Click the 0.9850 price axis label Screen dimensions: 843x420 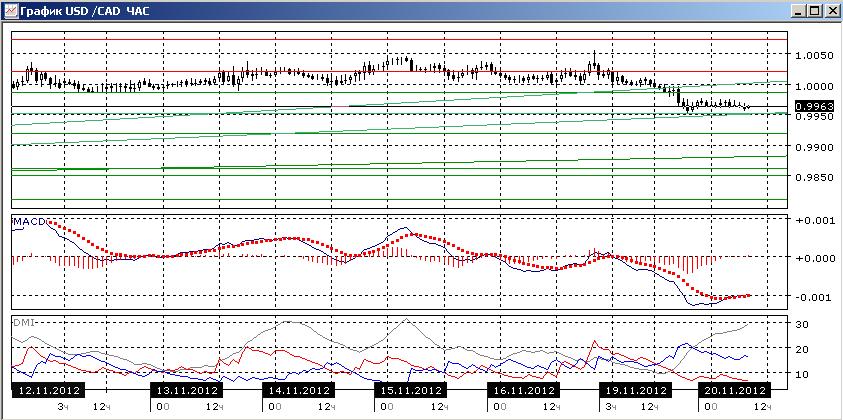click(x=810, y=178)
